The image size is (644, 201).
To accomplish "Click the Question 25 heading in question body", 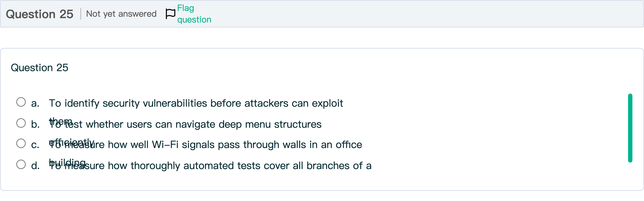I will click(x=39, y=68).
